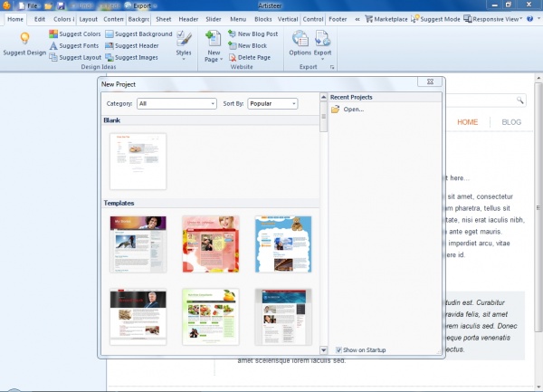Click Suggest Background icon

110,33
